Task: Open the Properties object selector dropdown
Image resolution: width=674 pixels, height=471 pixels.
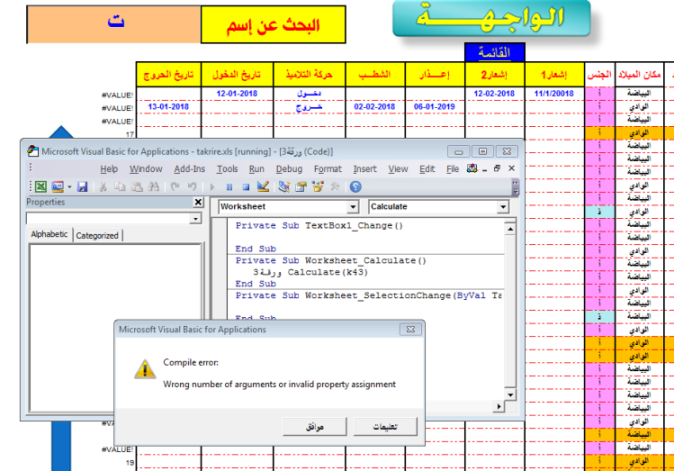Action: click(x=196, y=219)
